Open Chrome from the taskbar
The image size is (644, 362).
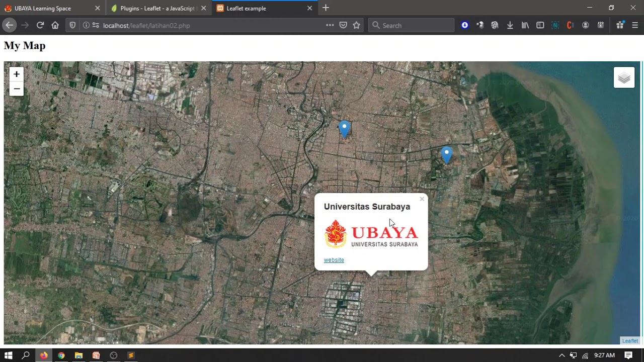(x=61, y=355)
